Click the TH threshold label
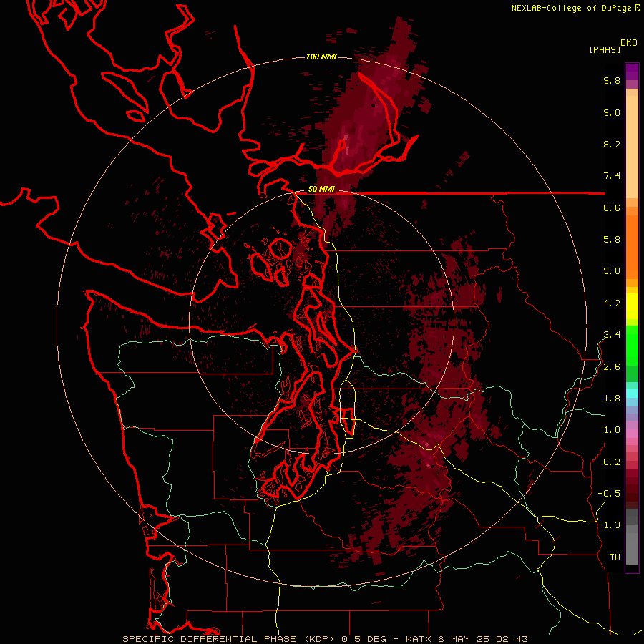 (615, 557)
